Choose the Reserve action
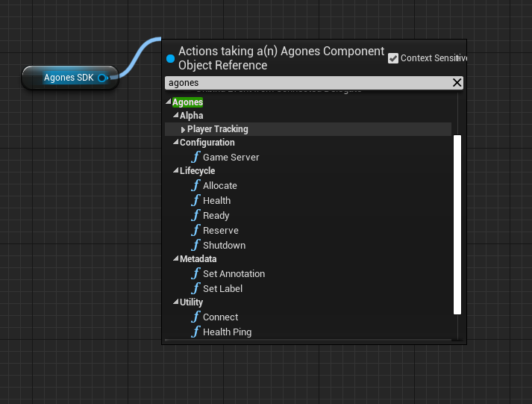The width and height of the screenshot is (532, 404). point(221,231)
